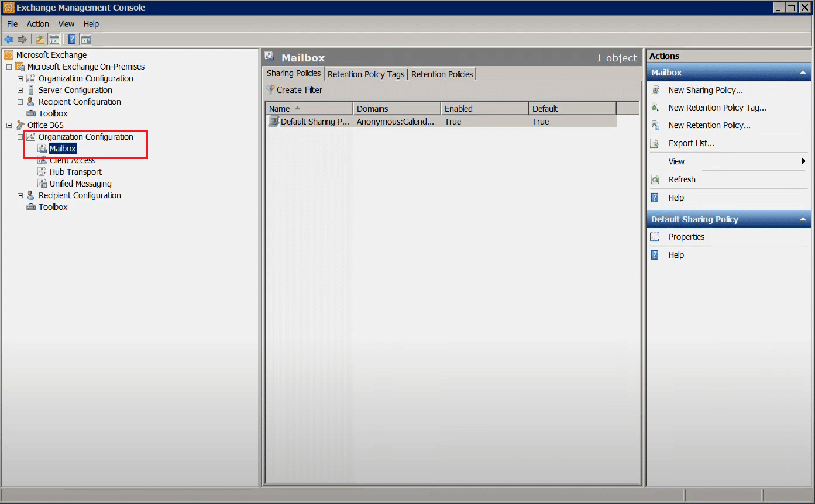
Task: Open Properties of Default Sharing Policy
Action: pos(686,237)
